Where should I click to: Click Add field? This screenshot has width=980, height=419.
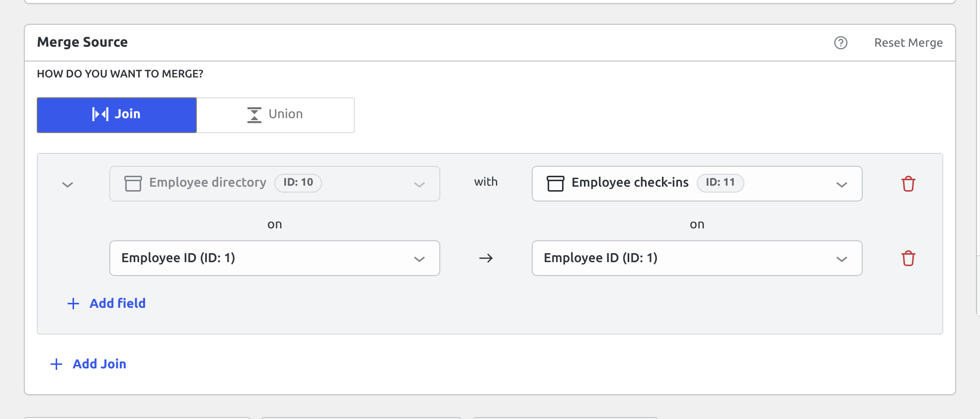[x=106, y=303]
